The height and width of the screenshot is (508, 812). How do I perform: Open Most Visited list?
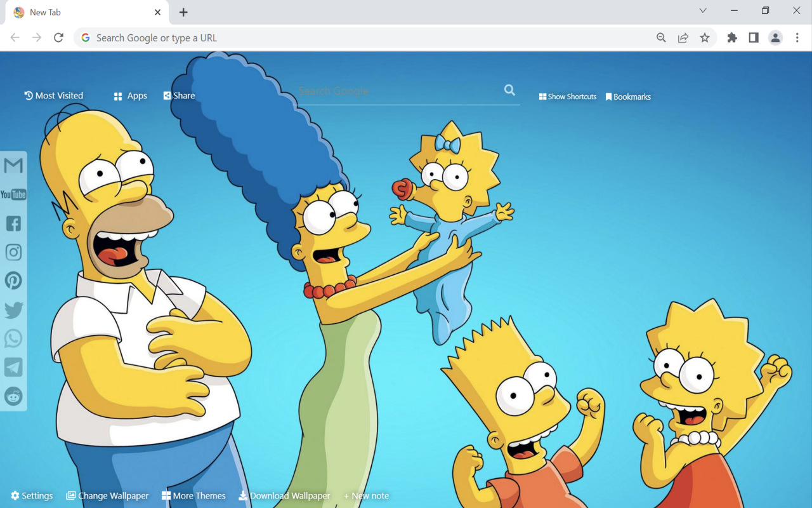tap(54, 96)
